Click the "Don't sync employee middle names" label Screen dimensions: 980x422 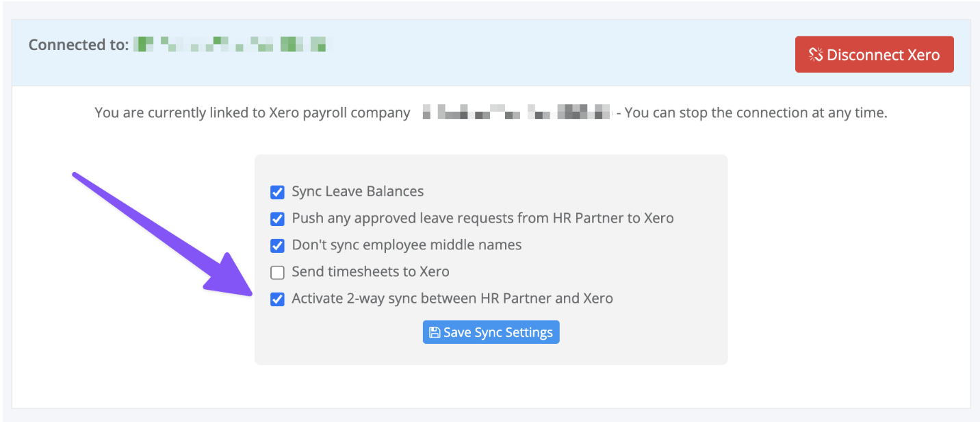coord(407,245)
